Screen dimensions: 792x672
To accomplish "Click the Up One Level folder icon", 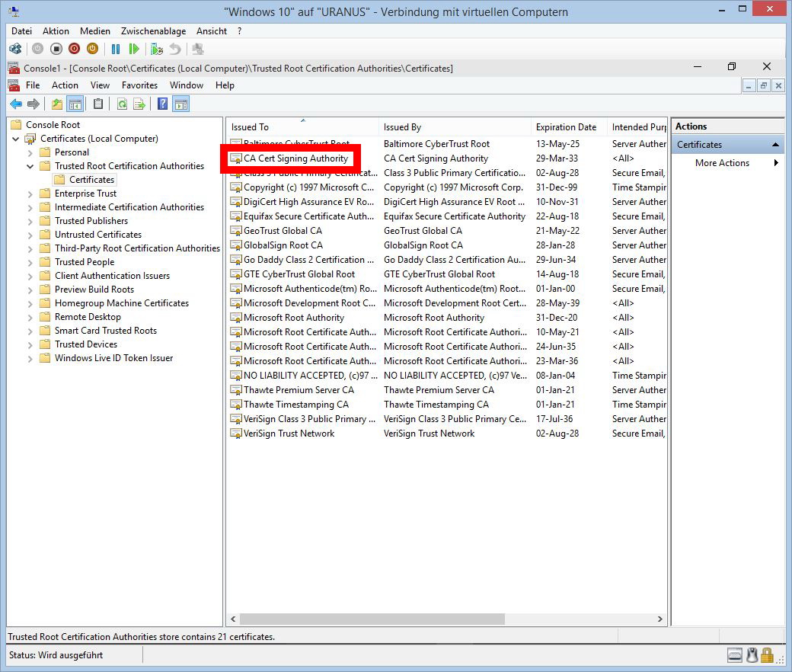I will (x=57, y=104).
